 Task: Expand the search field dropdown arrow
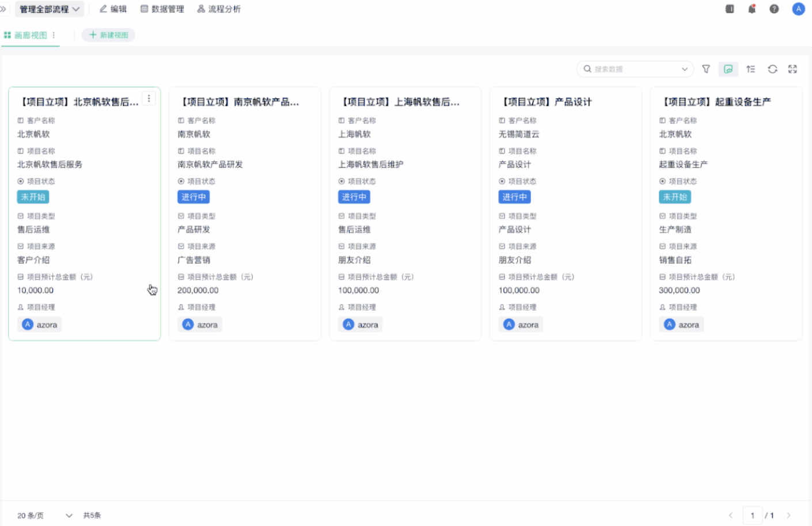tap(684, 69)
